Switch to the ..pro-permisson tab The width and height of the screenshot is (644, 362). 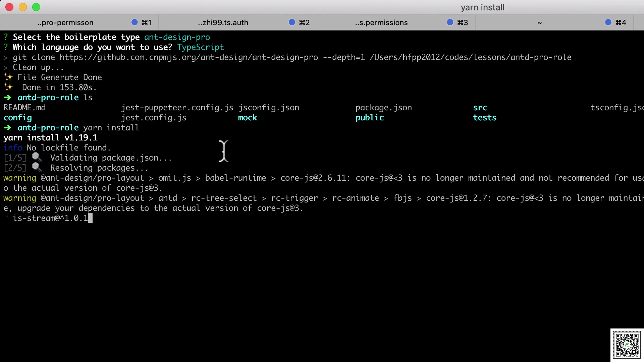click(x=65, y=22)
